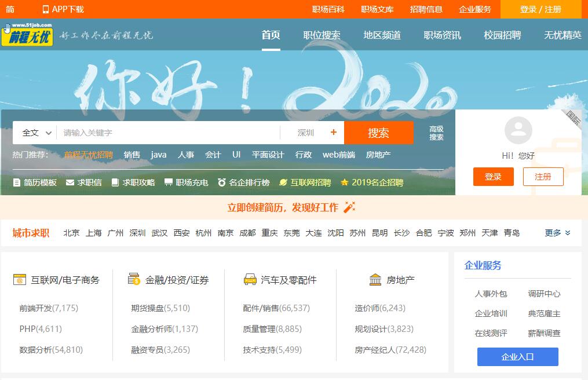Screen dimensions: 588x380
Task: Click the APP下载 phone icon
Action: (46, 9)
